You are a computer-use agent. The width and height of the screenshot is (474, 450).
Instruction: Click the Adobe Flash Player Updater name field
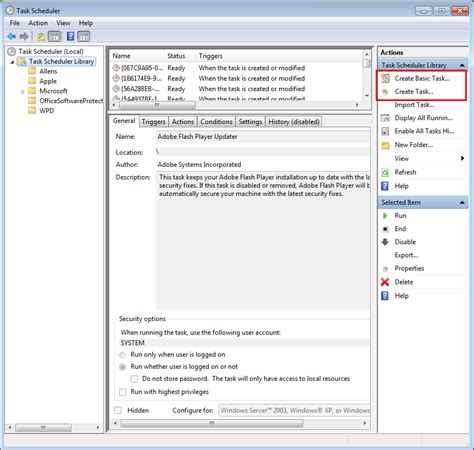click(x=263, y=137)
